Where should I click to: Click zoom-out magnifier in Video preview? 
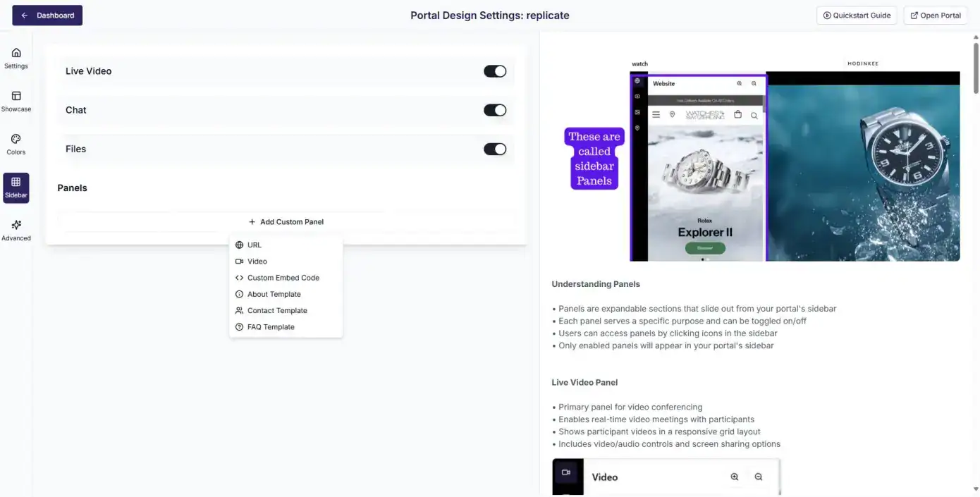coord(759,477)
